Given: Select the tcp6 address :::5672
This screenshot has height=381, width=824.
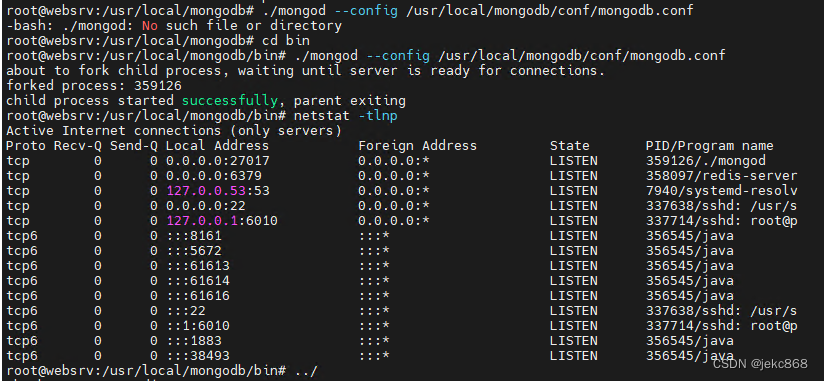Looking at the screenshot, I should click(x=194, y=251).
